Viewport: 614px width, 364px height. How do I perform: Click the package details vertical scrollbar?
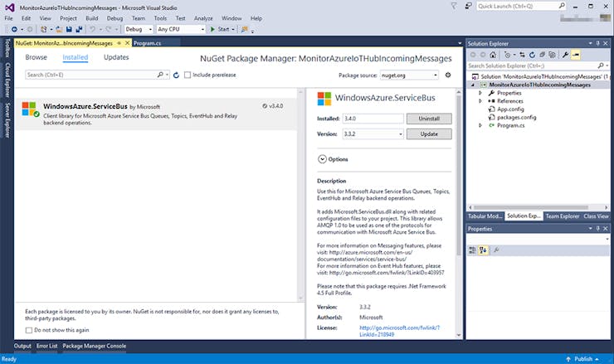click(459, 174)
